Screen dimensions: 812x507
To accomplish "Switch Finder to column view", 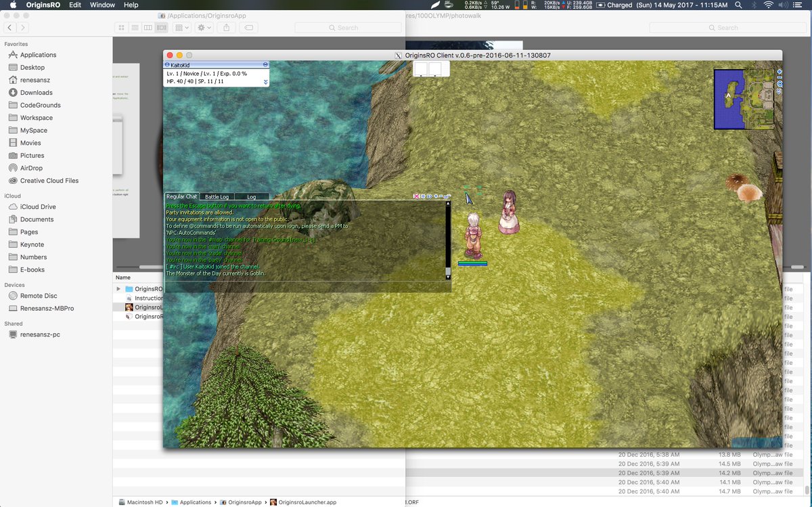I will click(148, 28).
